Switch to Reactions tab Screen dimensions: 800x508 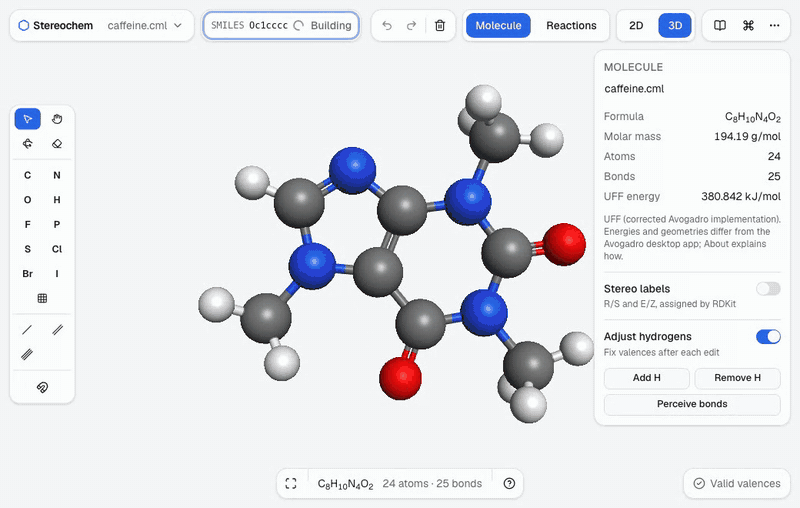571,26
